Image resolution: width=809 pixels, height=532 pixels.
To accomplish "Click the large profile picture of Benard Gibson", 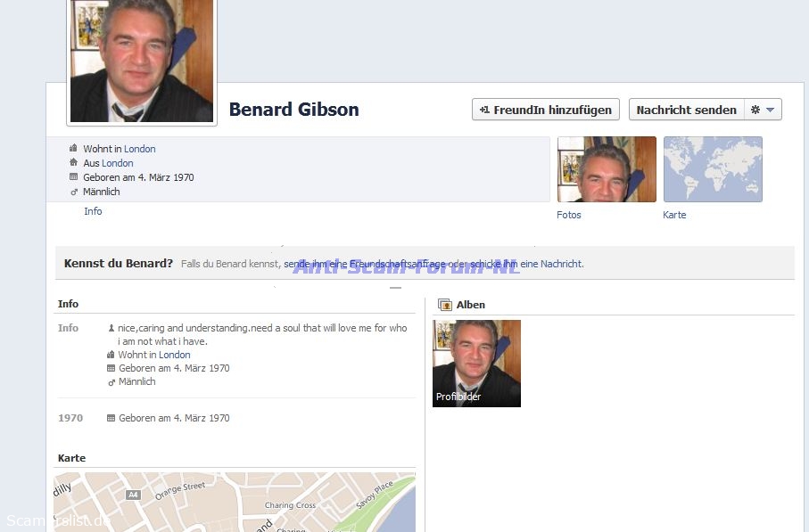I will [x=142, y=61].
